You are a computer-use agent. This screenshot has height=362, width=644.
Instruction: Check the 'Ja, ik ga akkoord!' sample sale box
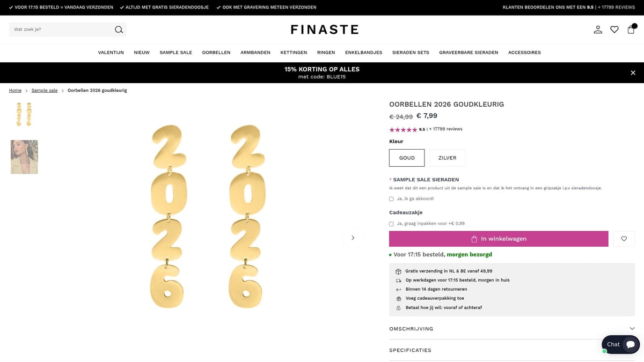click(x=391, y=198)
